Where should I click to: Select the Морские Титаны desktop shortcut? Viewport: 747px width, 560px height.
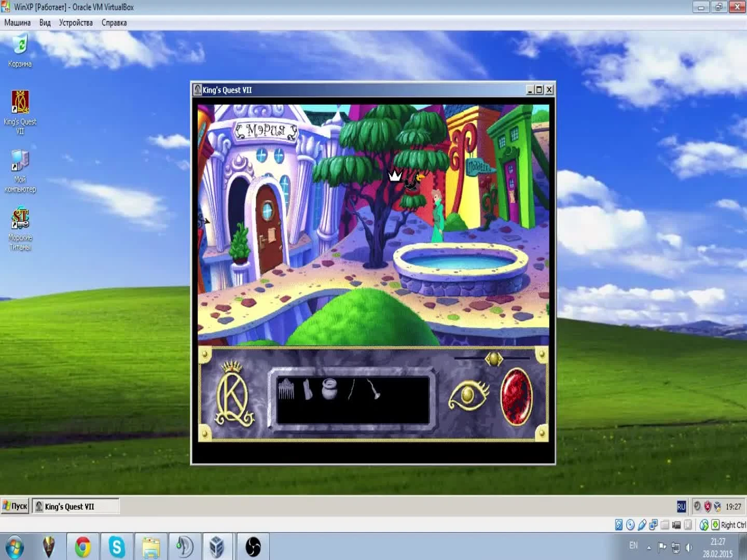[x=20, y=229]
